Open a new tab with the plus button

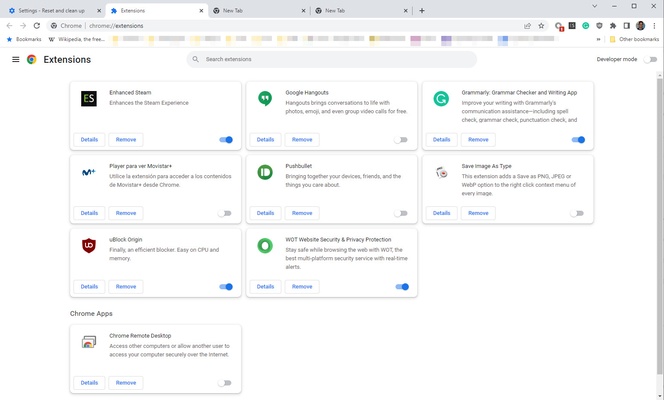pyautogui.click(x=422, y=11)
